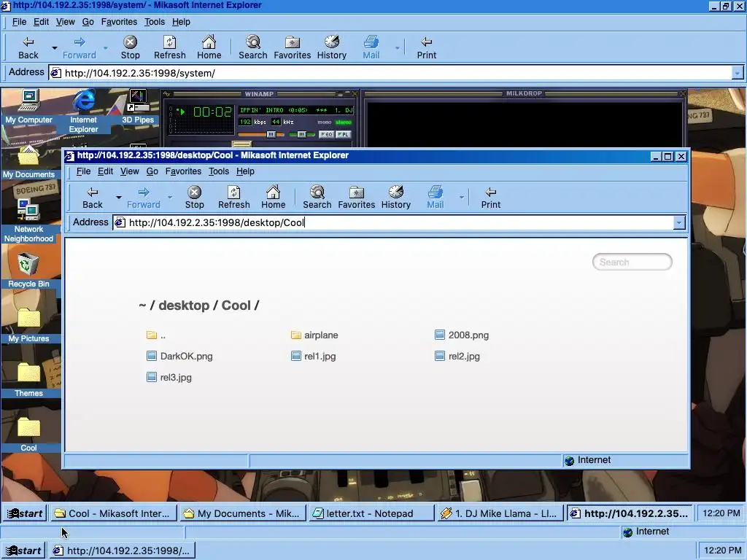Click the address field of outer system browser
747x560 pixels.
(396, 74)
